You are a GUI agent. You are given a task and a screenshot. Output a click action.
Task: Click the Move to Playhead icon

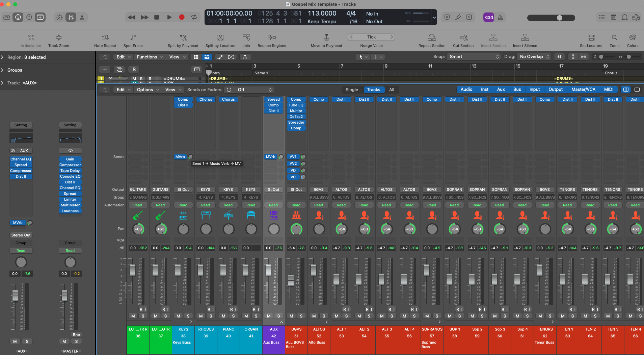coord(326,40)
